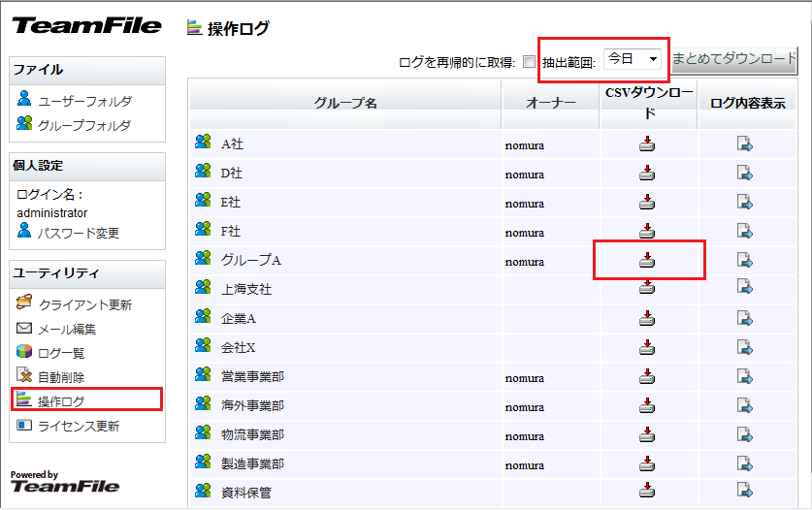Click the 会社X group icon
This screenshot has width=812, height=510.
tap(203, 345)
